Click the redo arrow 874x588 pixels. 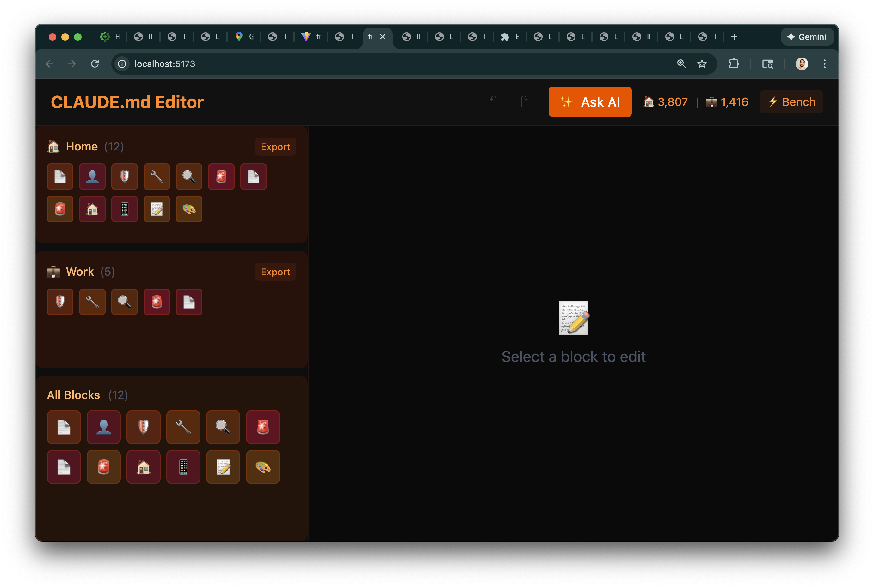click(x=524, y=101)
